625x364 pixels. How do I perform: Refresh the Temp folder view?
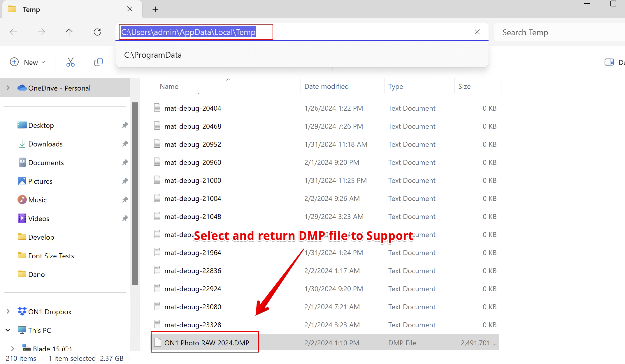pos(97,32)
